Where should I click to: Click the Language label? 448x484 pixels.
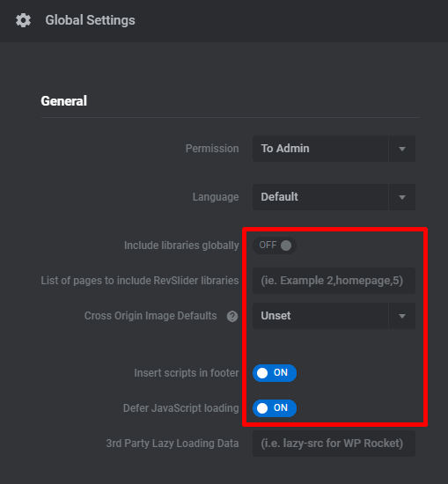click(216, 197)
